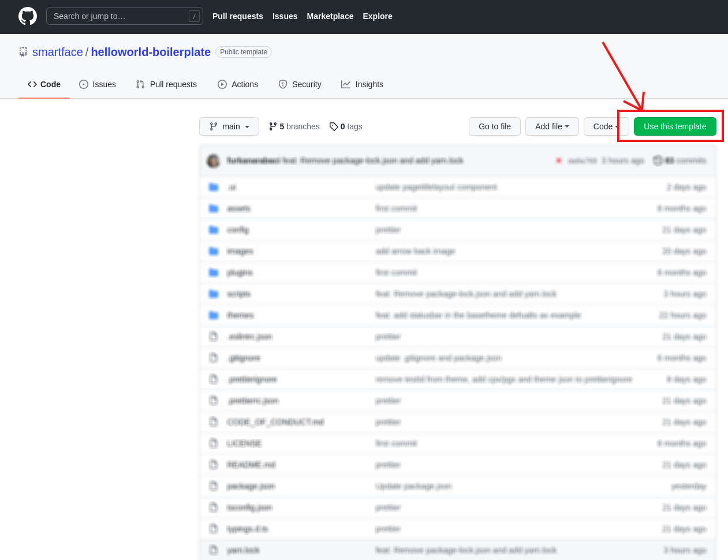Viewport: 728px width, 560px height.
Task: Open the Security tab
Action: [300, 84]
